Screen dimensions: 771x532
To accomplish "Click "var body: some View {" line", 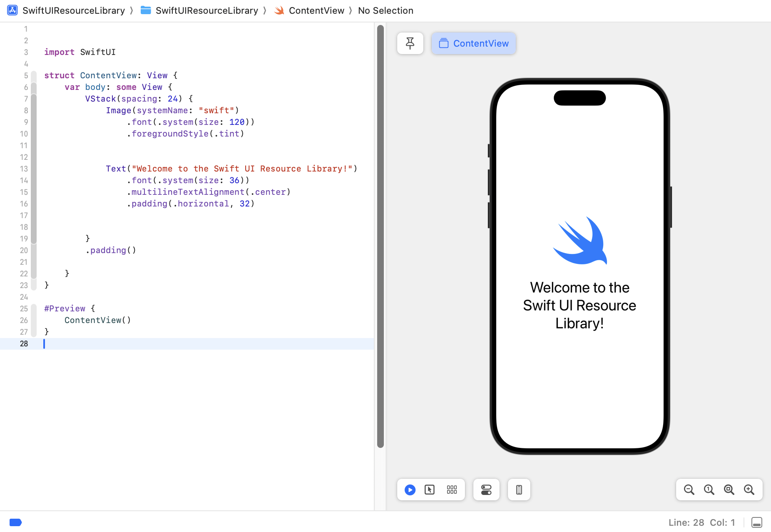I will pyautogui.click(x=118, y=87).
